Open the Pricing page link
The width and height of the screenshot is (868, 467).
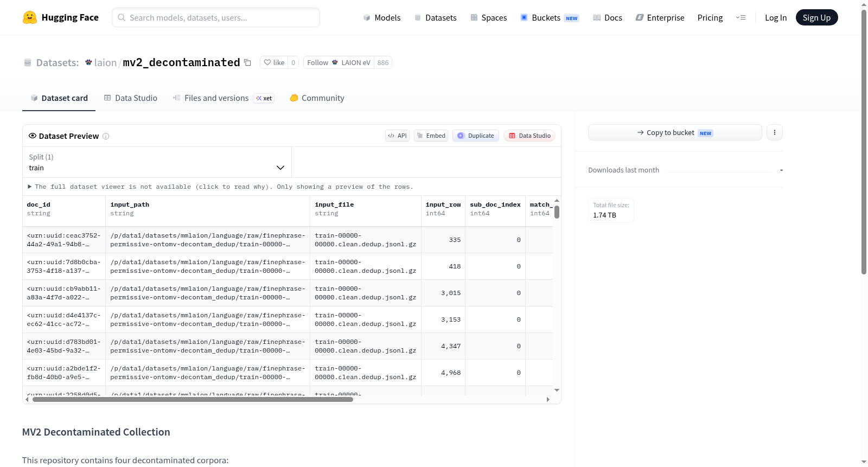[710, 17]
